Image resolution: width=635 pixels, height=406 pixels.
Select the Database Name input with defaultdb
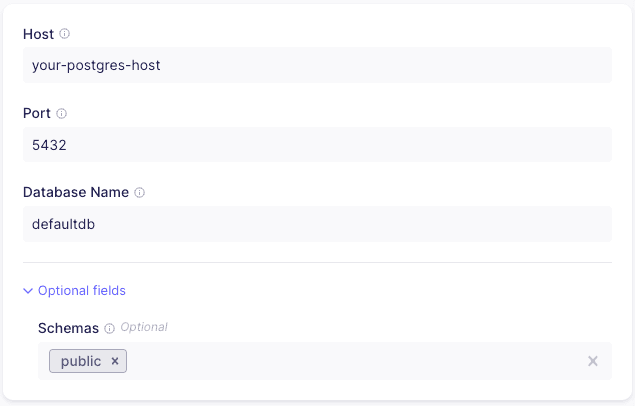(x=317, y=224)
